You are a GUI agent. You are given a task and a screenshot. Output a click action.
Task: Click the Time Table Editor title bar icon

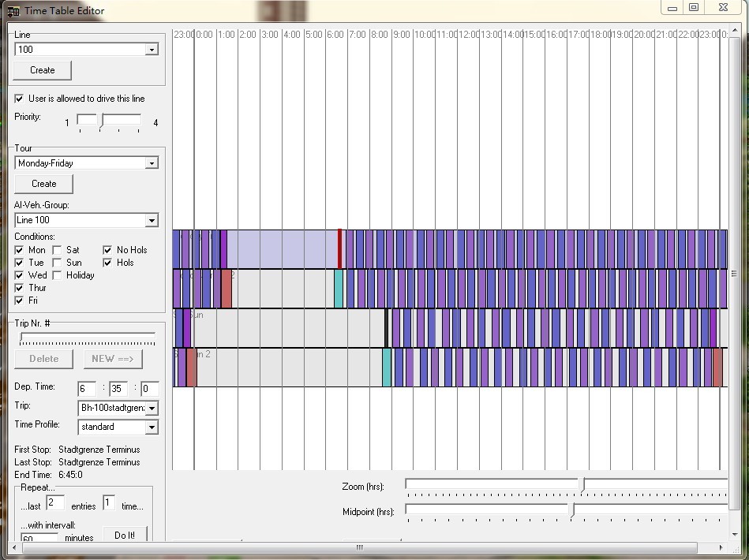pyautogui.click(x=13, y=11)
